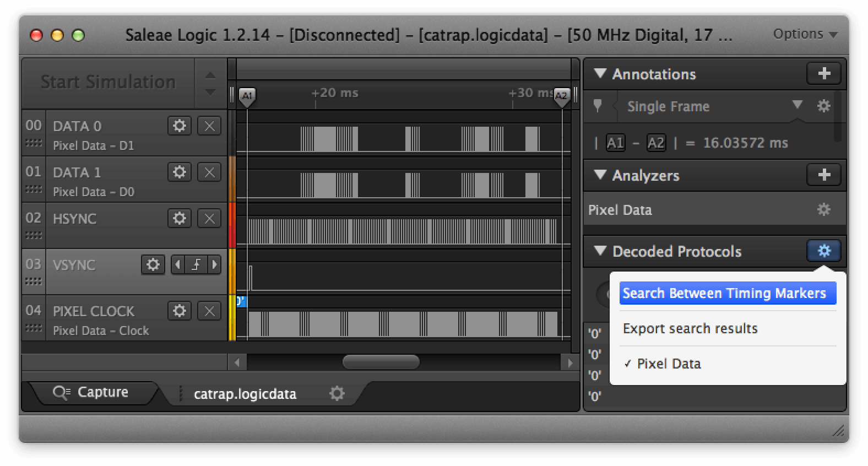Image resolution: width=868 pixels, height=466 pixels.
Task: Remove PIXEL CLOCK channel with X button
Action: point(209,311)
